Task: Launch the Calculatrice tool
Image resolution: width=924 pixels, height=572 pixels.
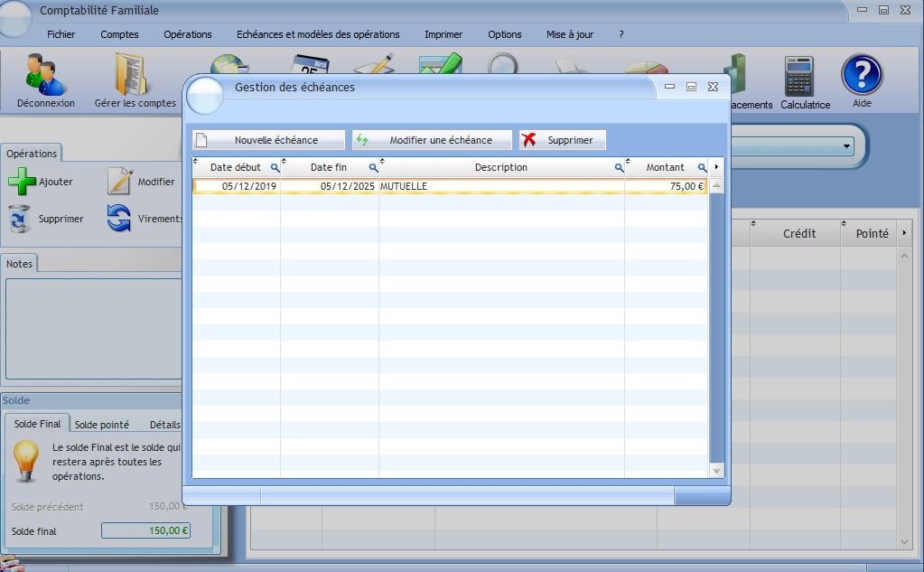Action: point(799,76)
